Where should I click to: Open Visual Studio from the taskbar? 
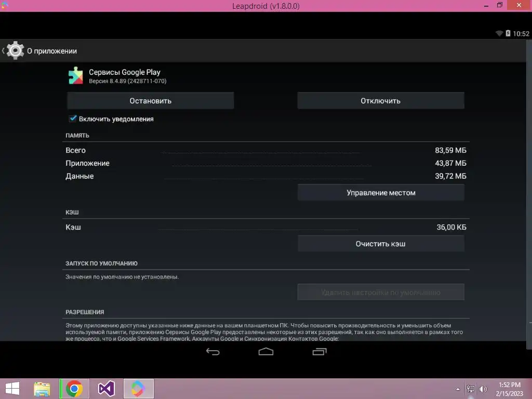coord(106,389)
